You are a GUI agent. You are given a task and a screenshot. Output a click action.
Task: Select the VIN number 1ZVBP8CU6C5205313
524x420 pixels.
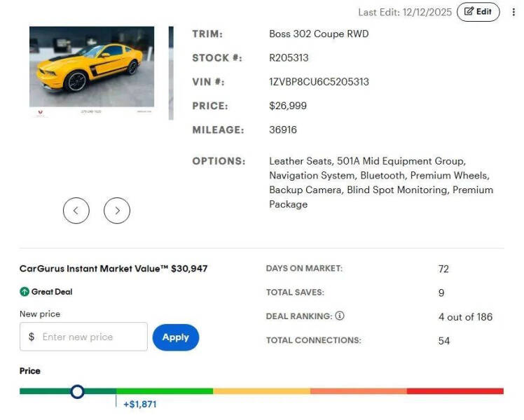[x=319, y=82]
